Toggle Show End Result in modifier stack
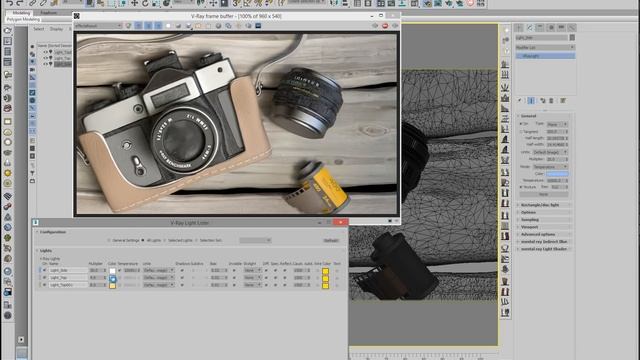 pyautogui.click(x=531, y=100)
